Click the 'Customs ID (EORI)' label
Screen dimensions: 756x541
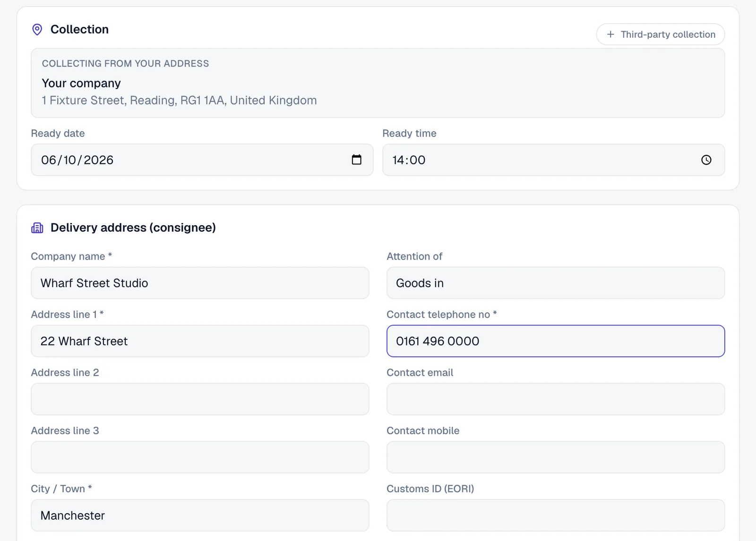[430, 489]
